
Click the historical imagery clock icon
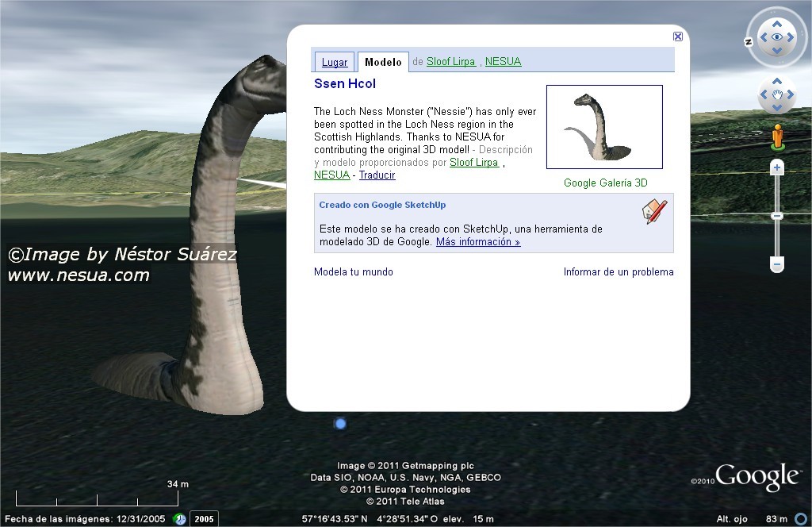tap(180, 519)
